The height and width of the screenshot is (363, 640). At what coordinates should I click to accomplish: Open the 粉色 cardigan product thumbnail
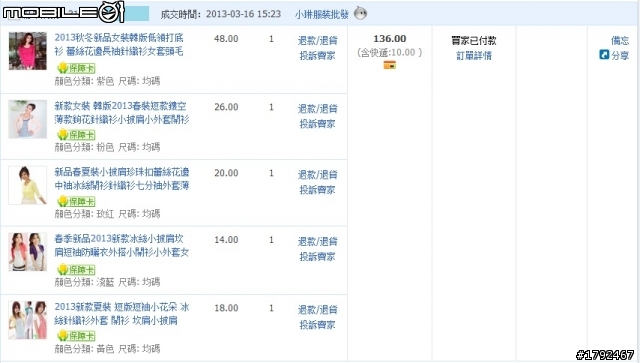click(x=28, y=119)
